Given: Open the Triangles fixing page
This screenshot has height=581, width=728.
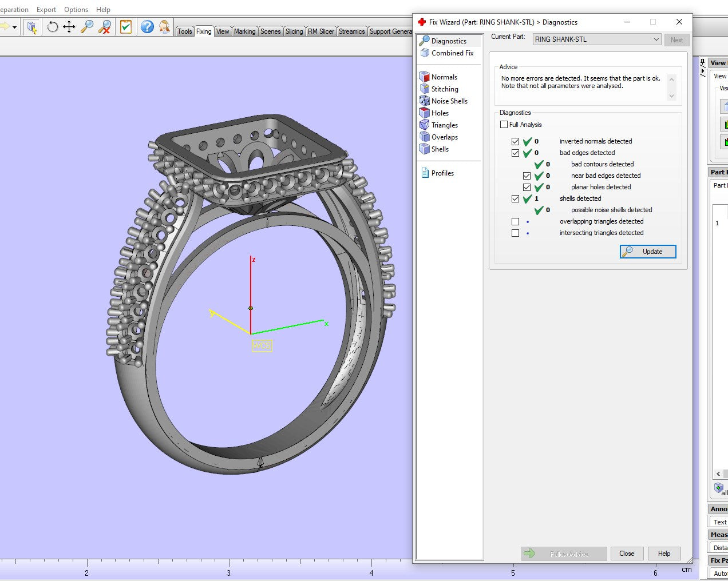Looking at the screenshot, I should coord(444,125).
